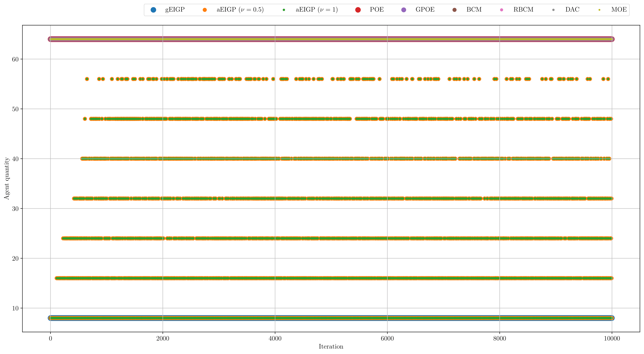
Task: Click the pink RBCM legend marker
Action: pos(502,10)
